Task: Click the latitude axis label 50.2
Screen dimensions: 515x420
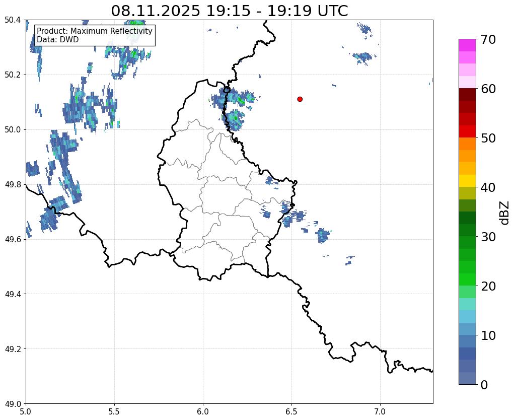Action: click(13, 75)
